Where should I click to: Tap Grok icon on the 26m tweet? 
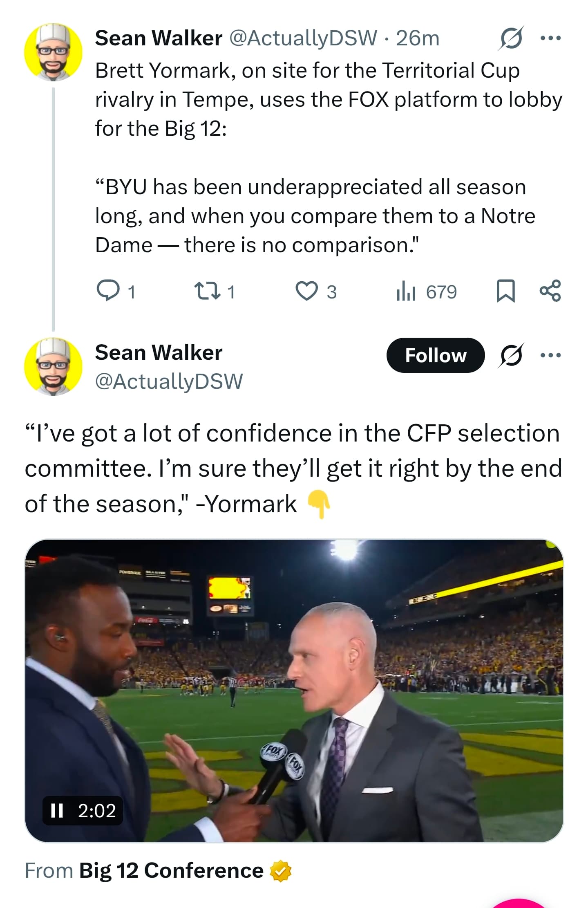(510, 38)
